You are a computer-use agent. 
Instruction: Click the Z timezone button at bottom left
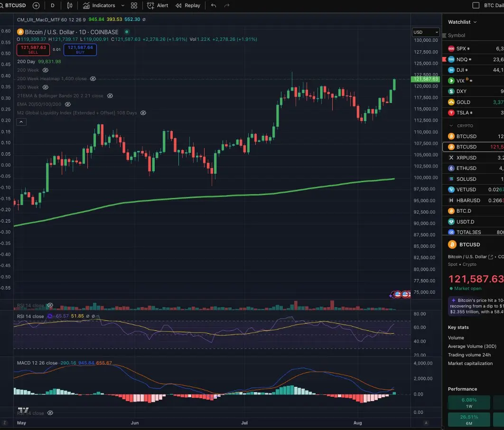(5, 422)
